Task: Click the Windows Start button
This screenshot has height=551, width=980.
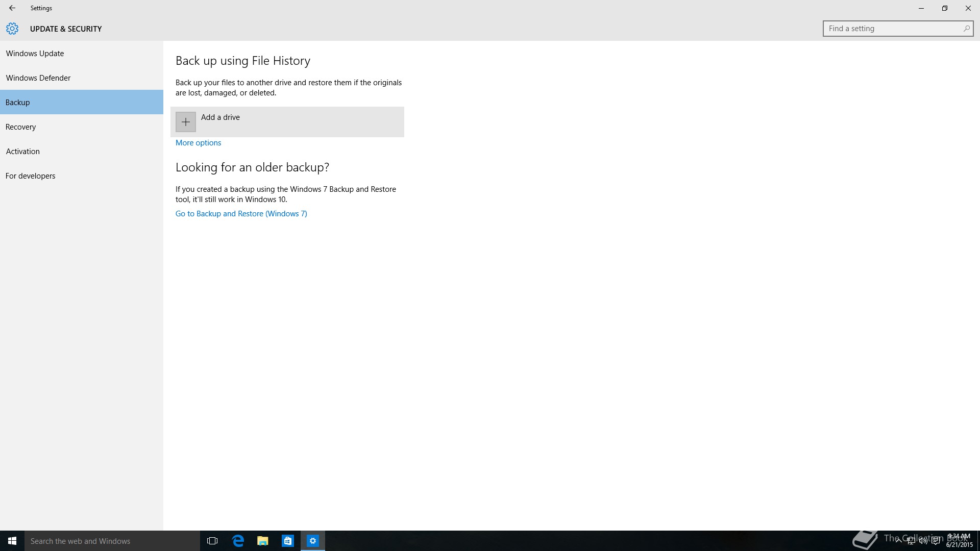Action: point(12,541)
